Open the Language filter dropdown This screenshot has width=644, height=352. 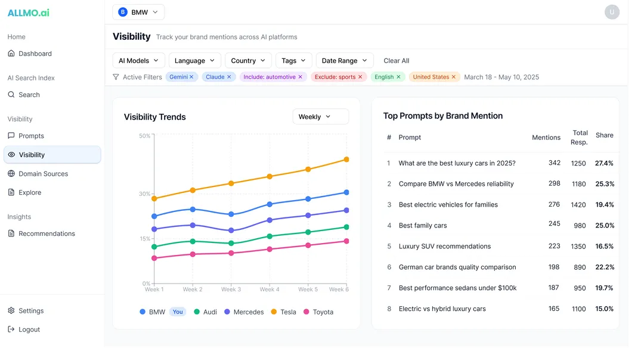coord(194,61)
